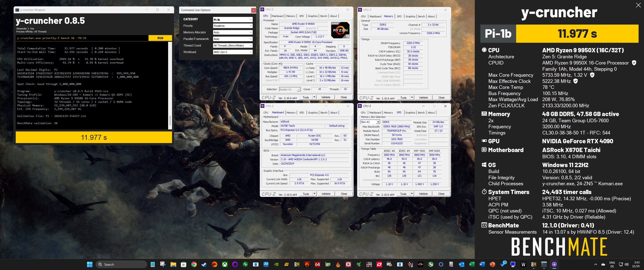Click Close in CPU-Z Memory window
This screenshot has width=644, height=270.
tap(441, 98)
